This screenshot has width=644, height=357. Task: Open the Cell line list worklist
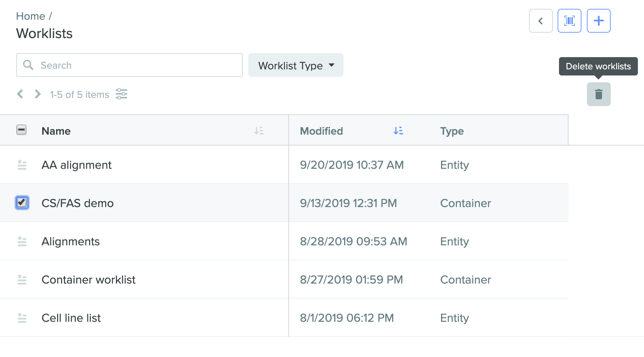tap(71, 318)
